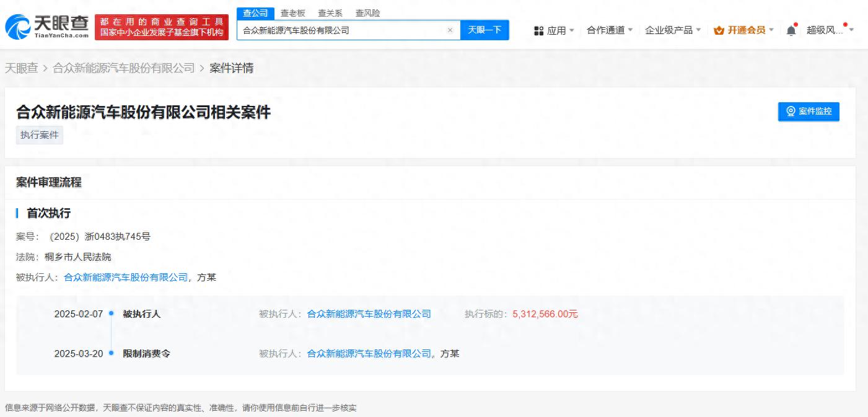Clear the search box with the X icon
The height and width of the screenshot is (417, 868).
coord(450,30)
